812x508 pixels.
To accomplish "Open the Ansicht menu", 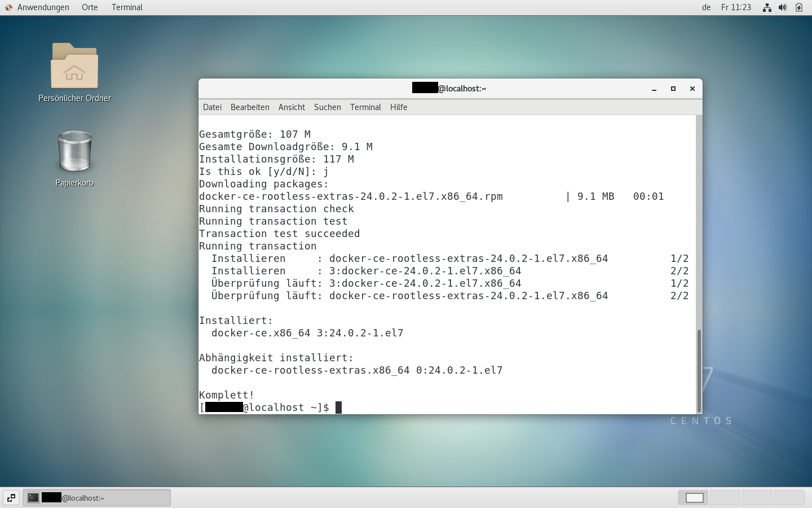I will (292, 107).
